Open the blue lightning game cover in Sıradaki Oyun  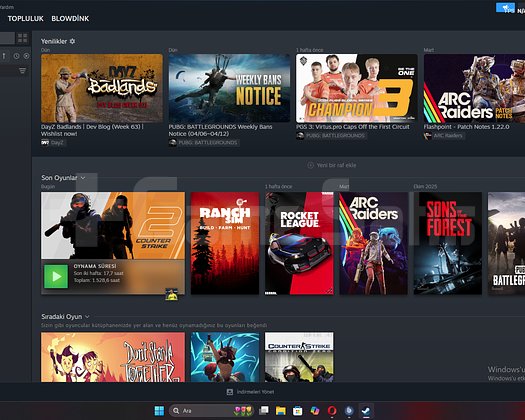click(x=225, y=357)
